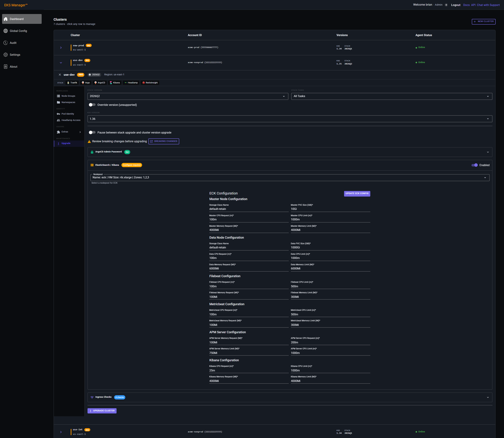The width and height of the screenshot is (504, 438).
Task: Click the Global Config globe icon
Action: 6,31
